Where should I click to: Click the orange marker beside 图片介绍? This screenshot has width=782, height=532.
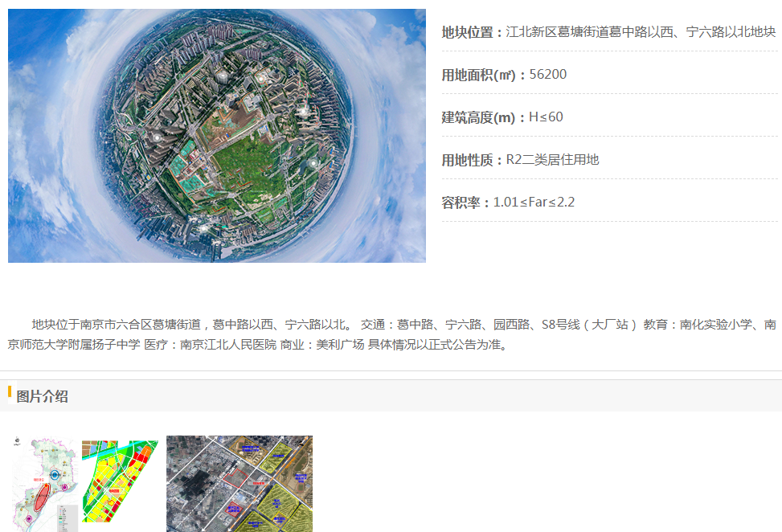(10, 392)
